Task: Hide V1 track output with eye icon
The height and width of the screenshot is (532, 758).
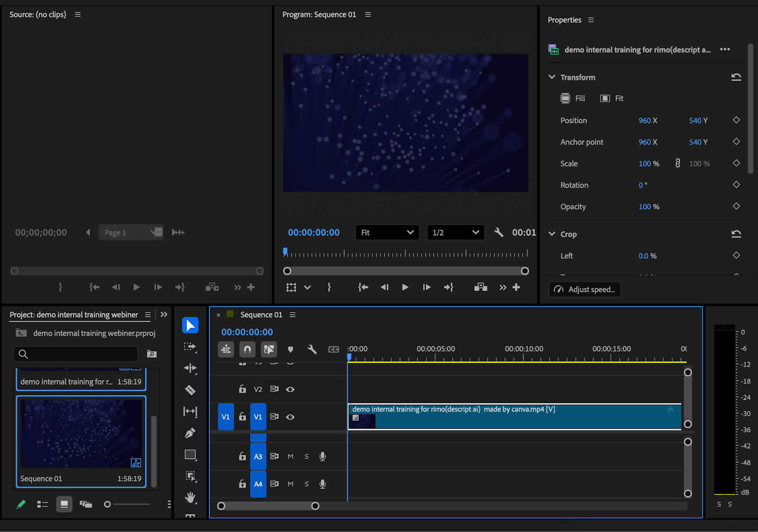Action: [x=290, y=417]
